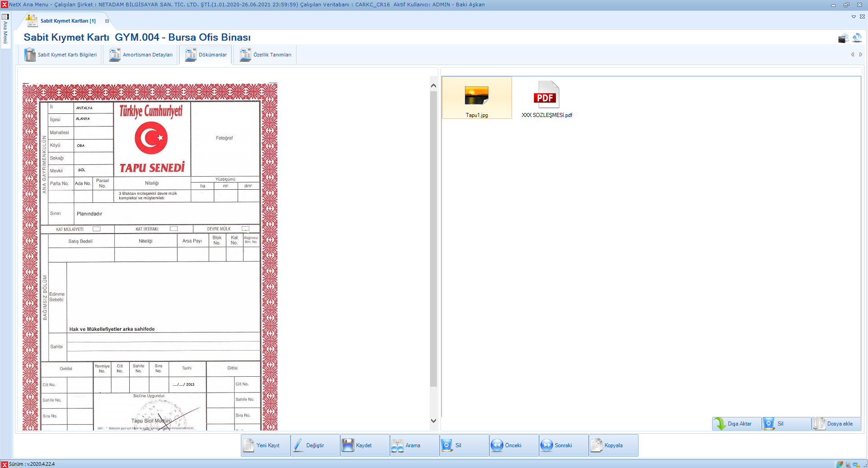Viewport: 868px width, 468px height.
Task: Click the document preview scrollbar down arrow
Action: [x=433, y=421]
